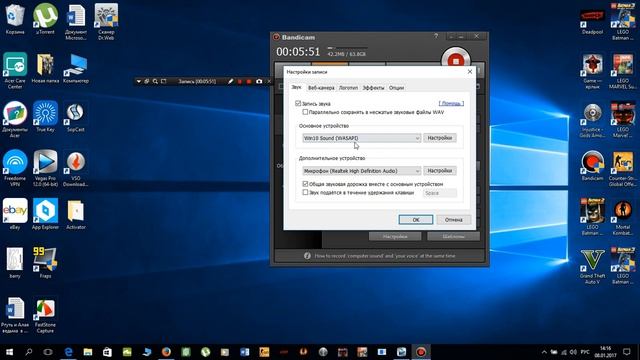640x360 pixels.
Task: Open Bandicam help question mark
Action: (436, 36)
